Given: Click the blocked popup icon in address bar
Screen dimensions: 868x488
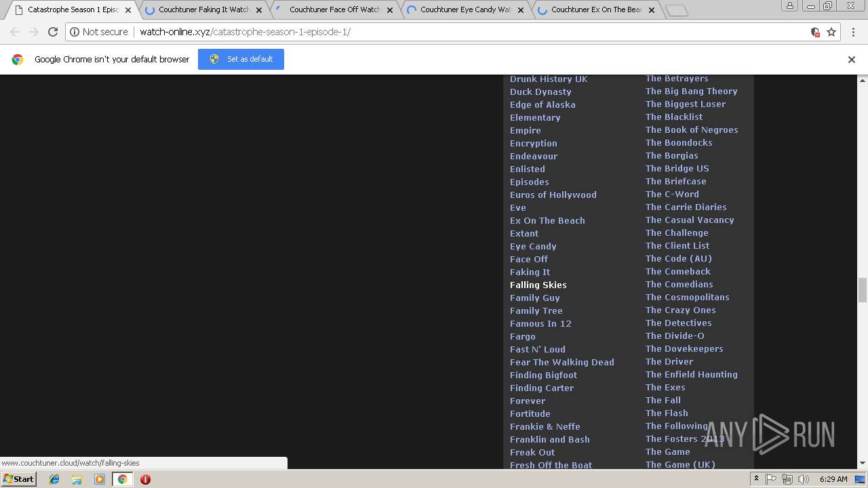Looking at the screenshot, I should pos(815,32).
